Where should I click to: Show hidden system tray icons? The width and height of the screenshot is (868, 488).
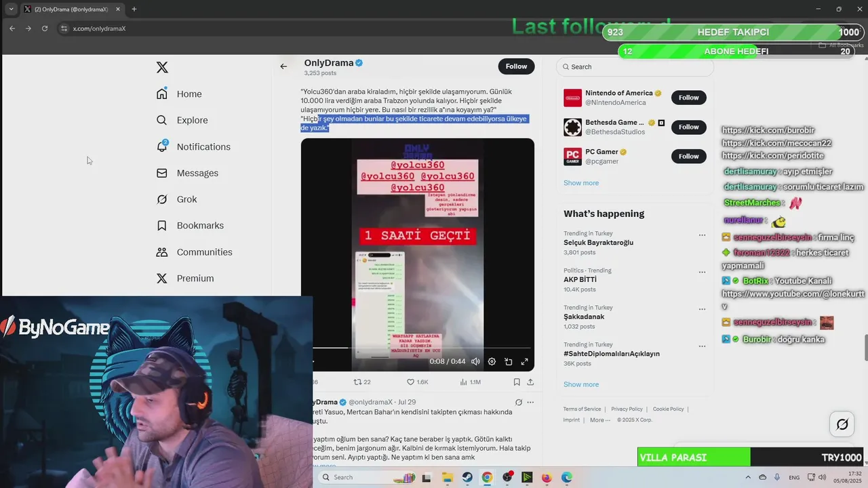[x=749, y=477]
